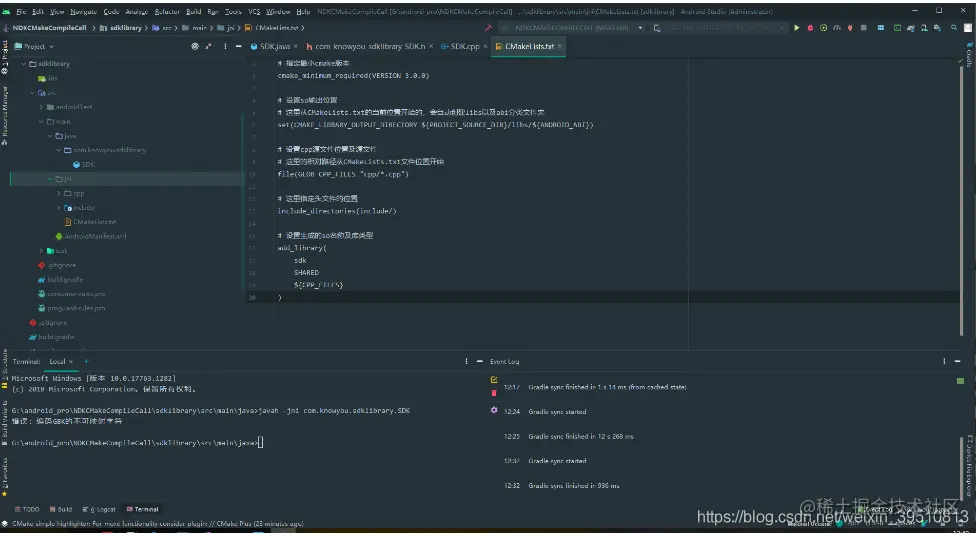Image resolution: width=979 pixels, height=536 pixels.
Task: Open run configuration NDKCMAKECOMPILECALL dropdown
Action: pos(571,28)
